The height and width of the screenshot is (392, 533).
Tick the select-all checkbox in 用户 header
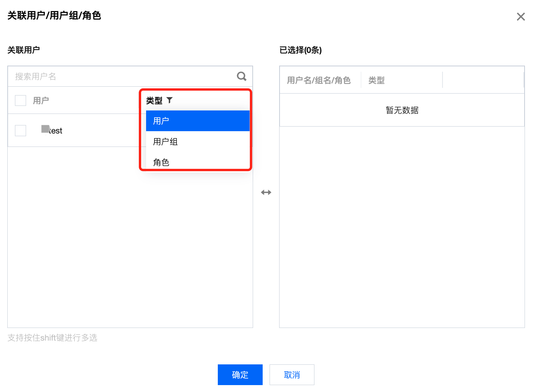pyautogui.click(x=20, y=100)
